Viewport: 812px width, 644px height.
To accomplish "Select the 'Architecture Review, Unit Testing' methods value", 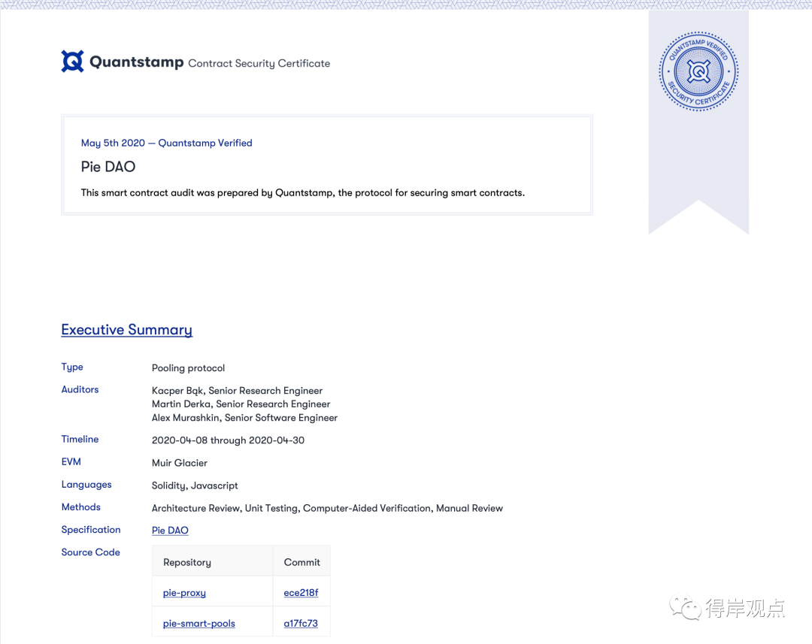I will (x=327, y=509).
